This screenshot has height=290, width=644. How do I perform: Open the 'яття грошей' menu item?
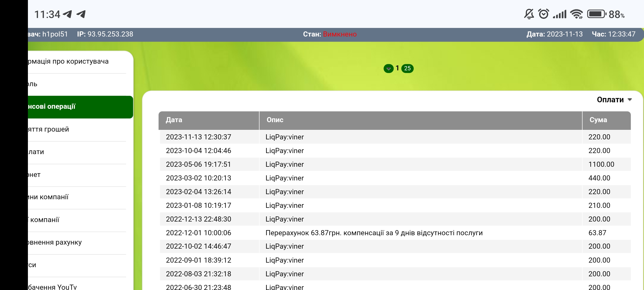tap(77, 129)
